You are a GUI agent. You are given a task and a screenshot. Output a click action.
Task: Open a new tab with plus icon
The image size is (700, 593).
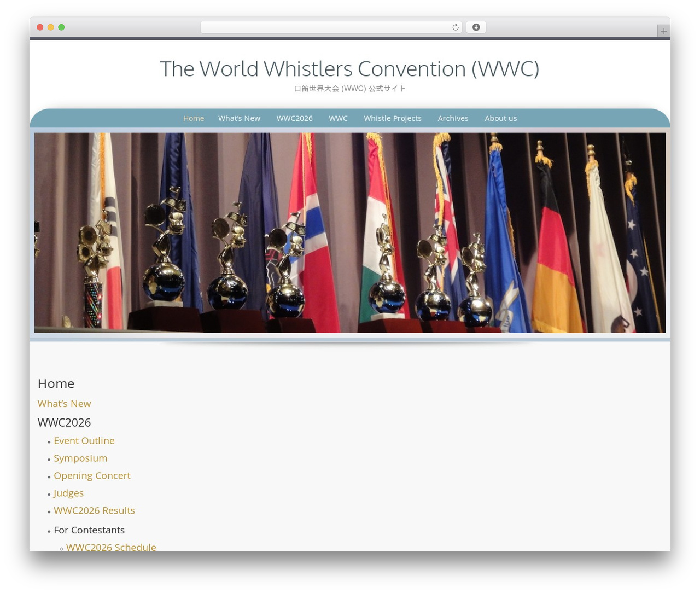663,31
